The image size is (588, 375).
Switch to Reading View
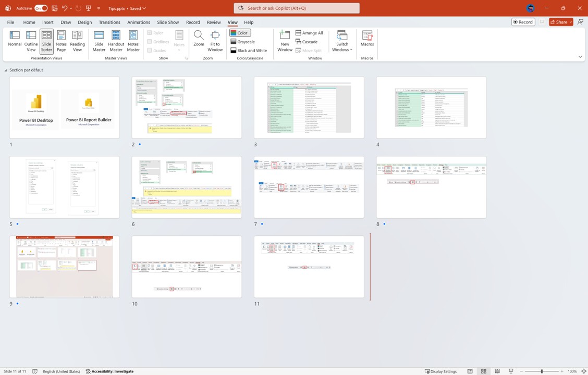coord(77,41)
